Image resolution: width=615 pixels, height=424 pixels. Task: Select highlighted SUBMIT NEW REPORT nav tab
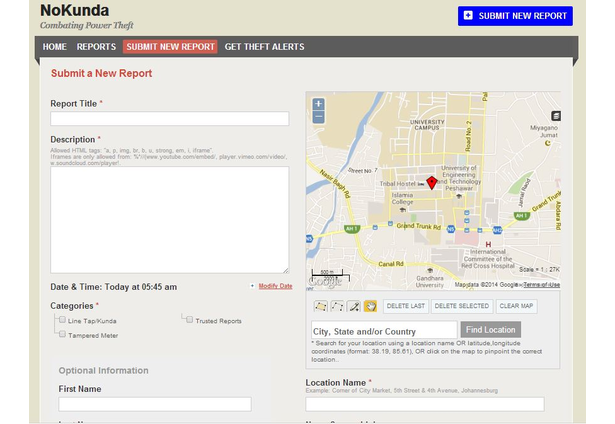tap(170, 47)
